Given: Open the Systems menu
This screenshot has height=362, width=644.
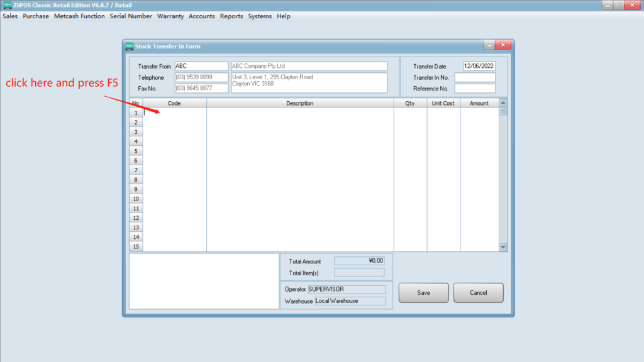Looking at the screenshot, I should [260, 16].
